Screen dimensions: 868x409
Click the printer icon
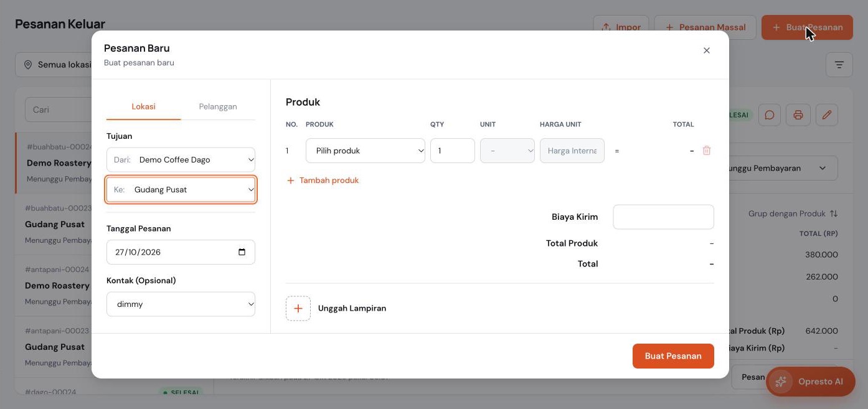tap(798, 115)
